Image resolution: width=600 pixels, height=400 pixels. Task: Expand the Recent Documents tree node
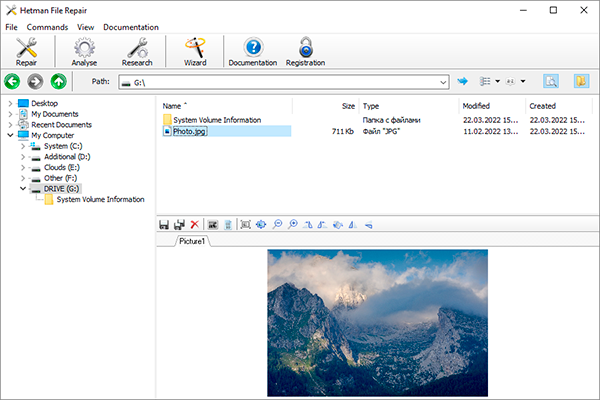pyautogui.click(x=10, y=125)
